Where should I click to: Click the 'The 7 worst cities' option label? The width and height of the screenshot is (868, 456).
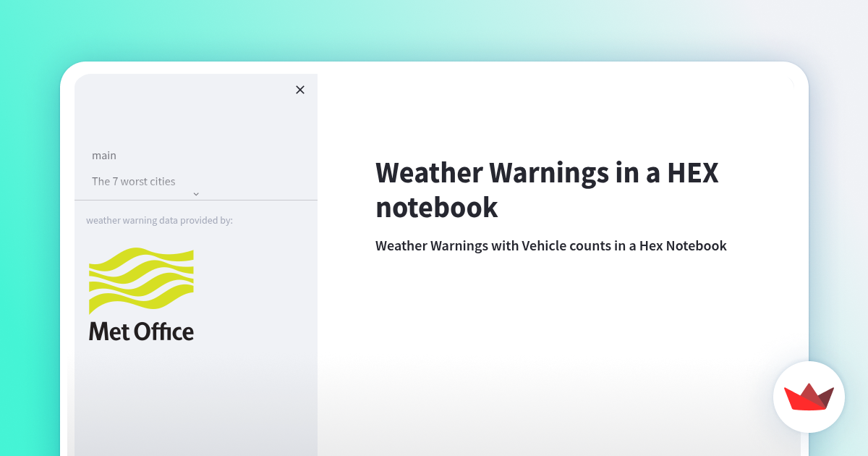click(x=134, y=181)
